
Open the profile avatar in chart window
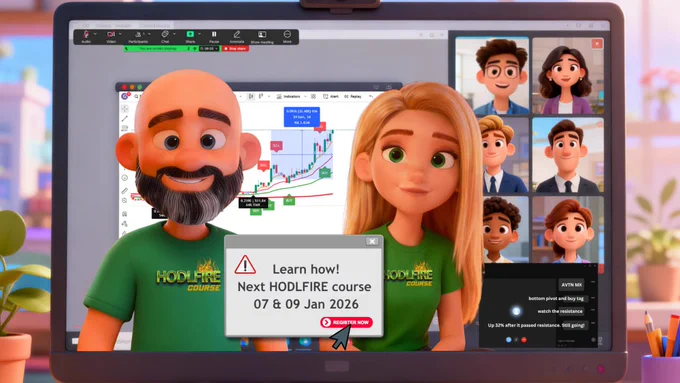(x=125, y=96)
